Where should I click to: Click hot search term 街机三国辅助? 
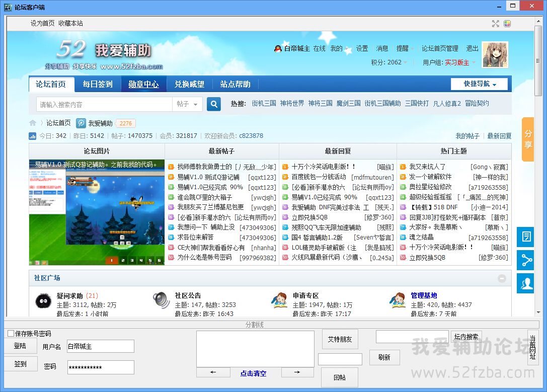pyautogui.click(x=382, y=104)
